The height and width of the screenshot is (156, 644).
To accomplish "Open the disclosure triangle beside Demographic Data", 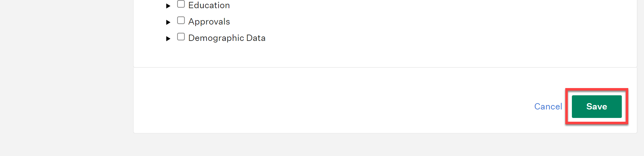I will [x=168, y=39].
